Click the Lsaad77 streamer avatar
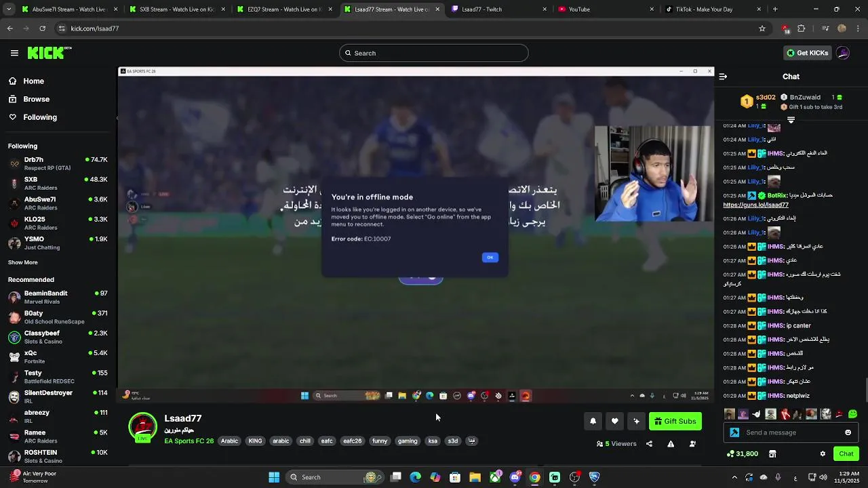Screen dimensions: 868x488 click(x=142, y=427)
